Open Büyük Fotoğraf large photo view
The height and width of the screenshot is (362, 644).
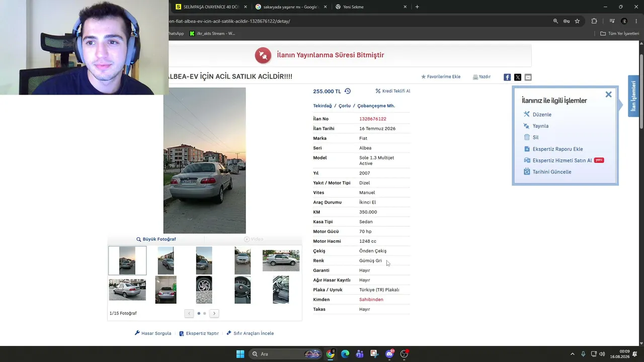pyautogui.click(x=156, y=239)
